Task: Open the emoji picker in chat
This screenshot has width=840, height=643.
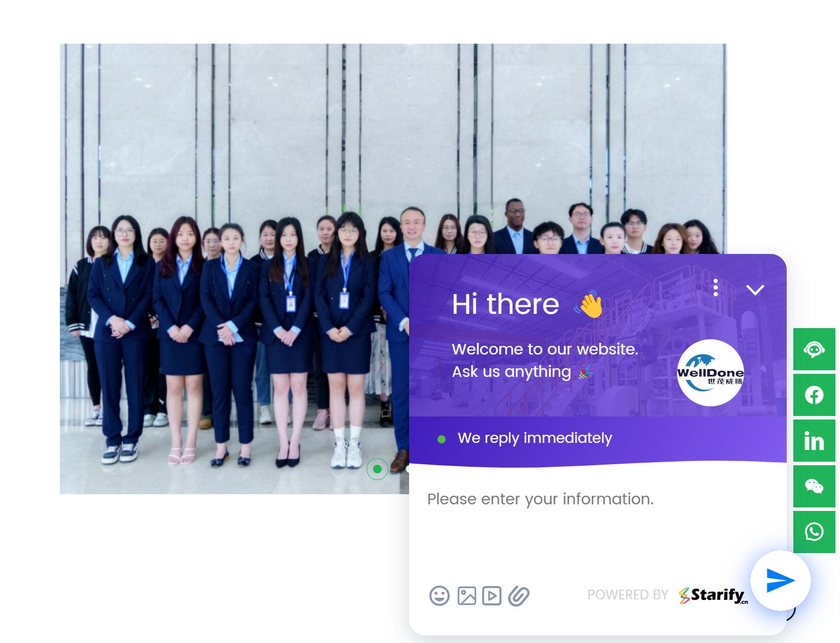Action: click(x=440, y=595)
